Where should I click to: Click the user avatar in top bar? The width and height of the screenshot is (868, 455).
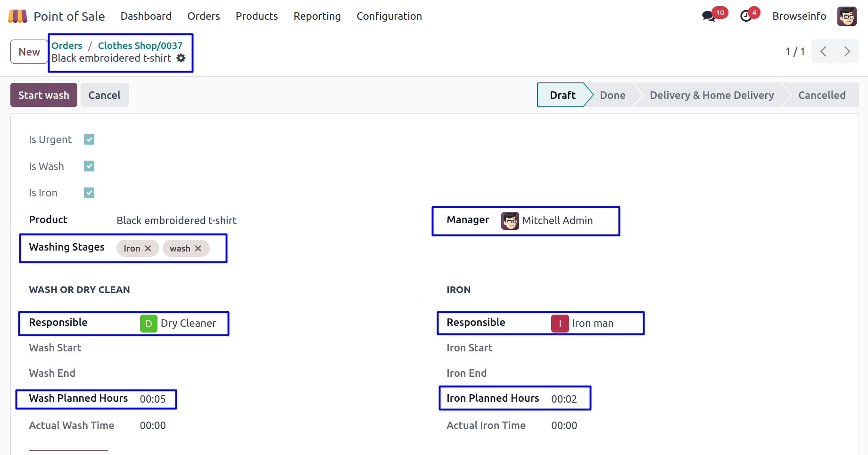846,16
